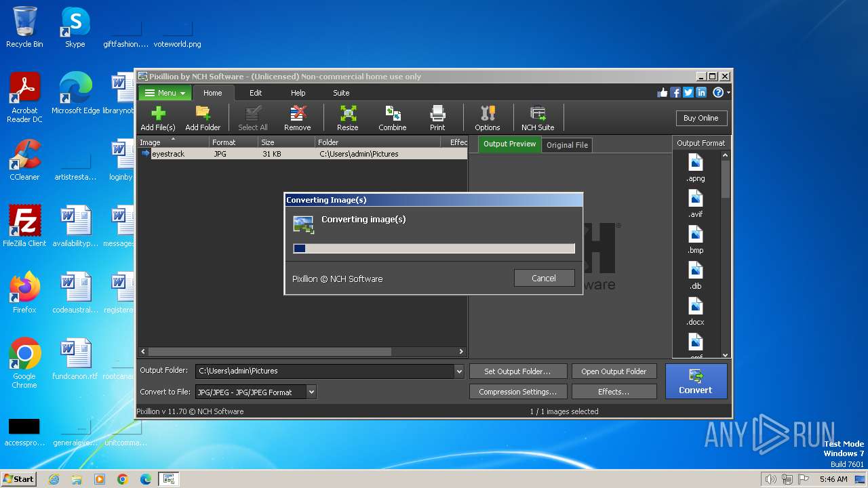The height and width of the screenshot is (488, 868).
Task: Open the Options tool
Action: click(x=488, y=118)
